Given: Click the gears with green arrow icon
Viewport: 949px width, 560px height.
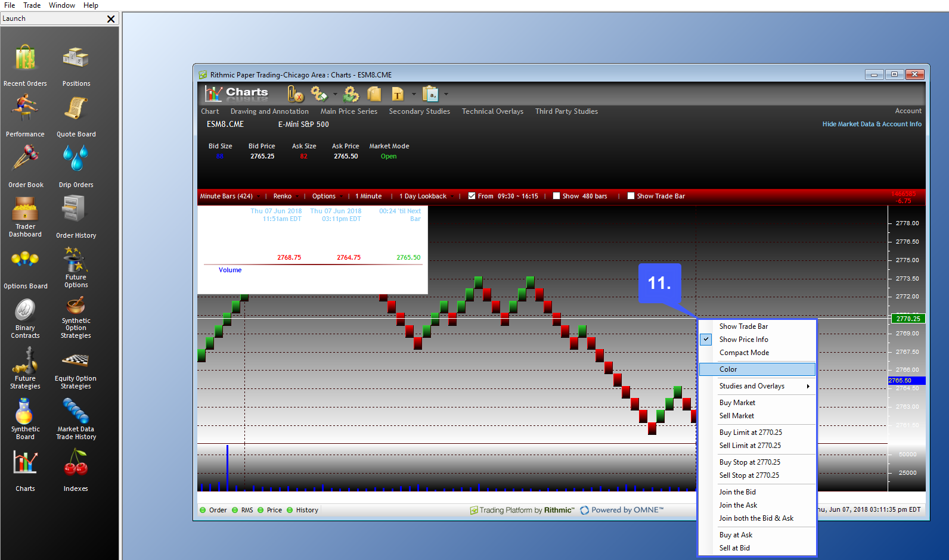Looking at the screenshot, I should coord(351,94).
